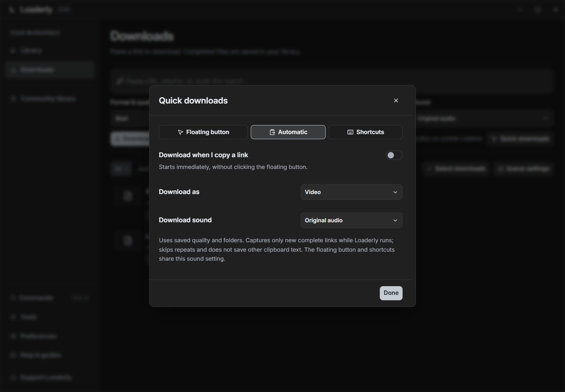Click the 'Uses saved quality and folders' paragraph

(x=277, y=249)
